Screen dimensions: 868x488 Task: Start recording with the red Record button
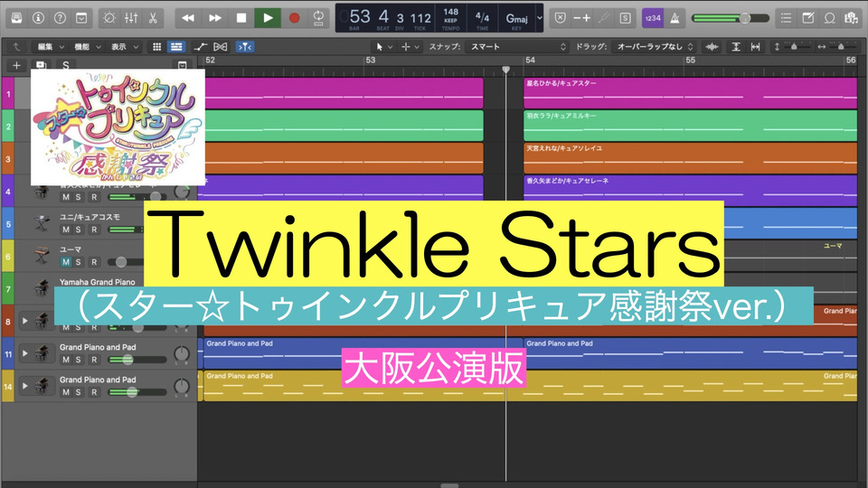[x=295, y=18]
